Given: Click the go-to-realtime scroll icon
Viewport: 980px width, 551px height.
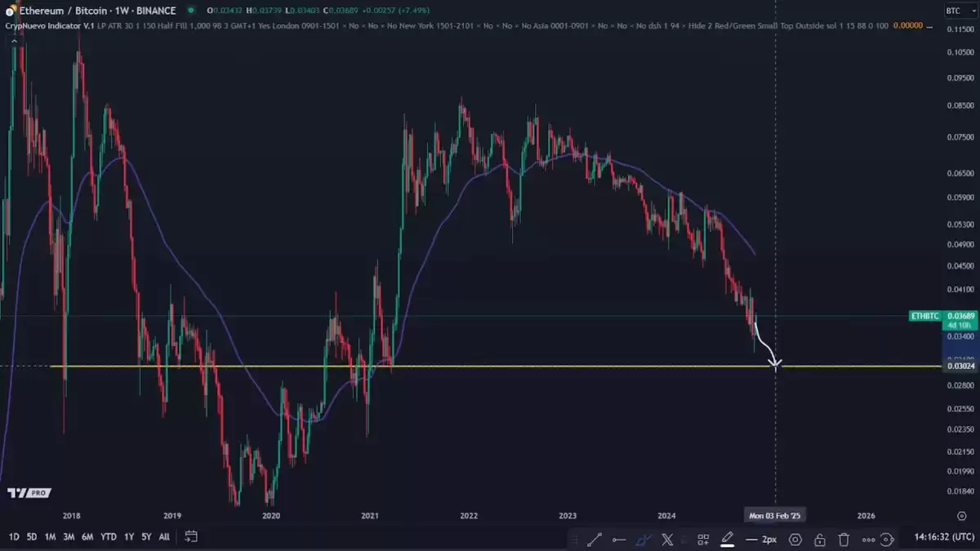Looking at the screenshot, I should pyautogui.click(x=888, y=539).
